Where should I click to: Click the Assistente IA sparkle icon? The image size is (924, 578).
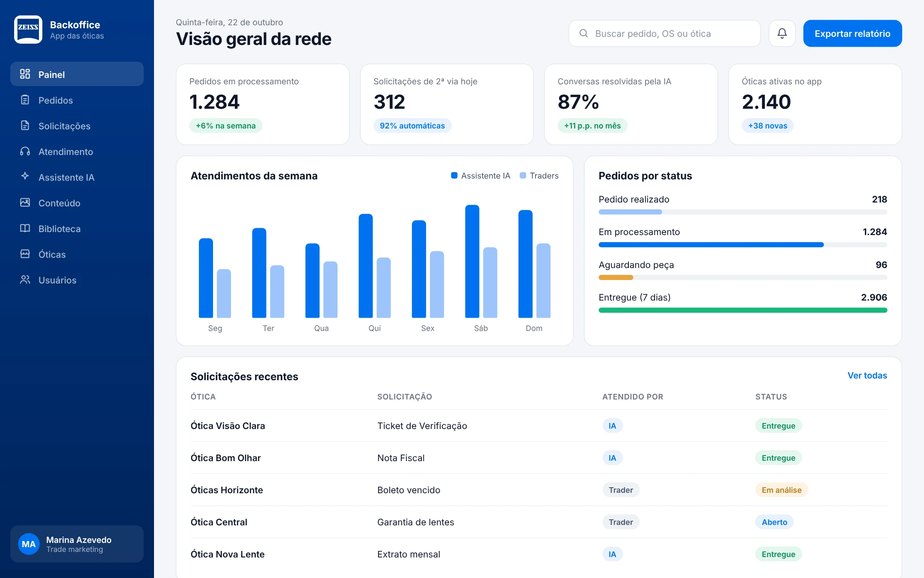tap(25, 176)
